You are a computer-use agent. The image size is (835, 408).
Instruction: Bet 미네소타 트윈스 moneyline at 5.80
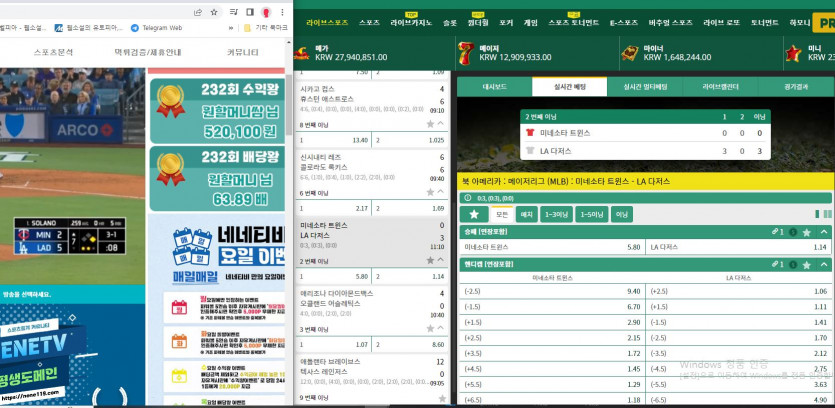[x=552, y=247]
